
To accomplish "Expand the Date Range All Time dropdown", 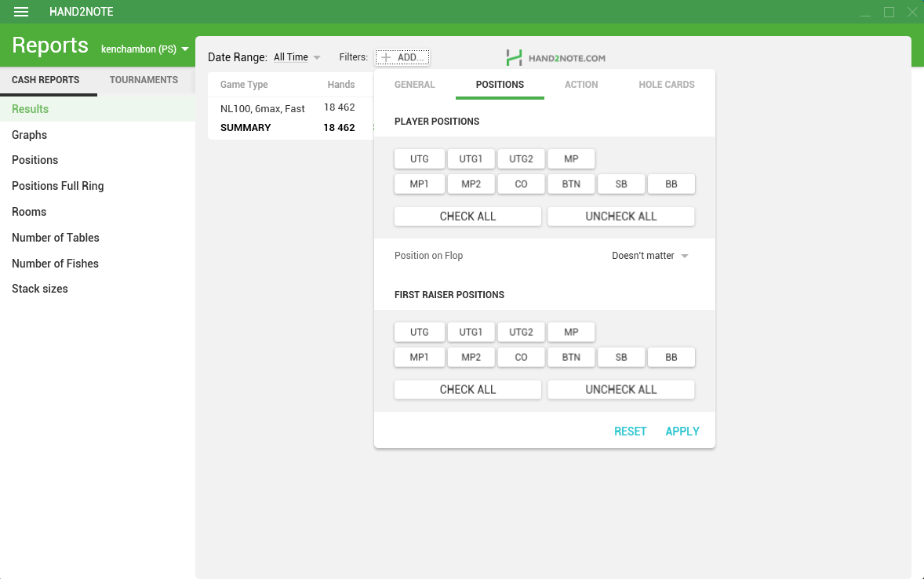I will tap(297, 57).
